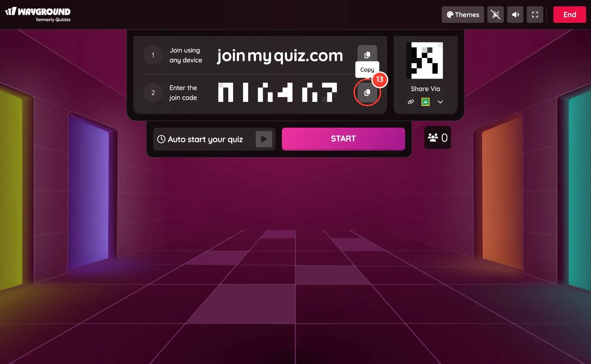591x364 pixels.
Task: Copy the join code
Action: pos(367,93)
